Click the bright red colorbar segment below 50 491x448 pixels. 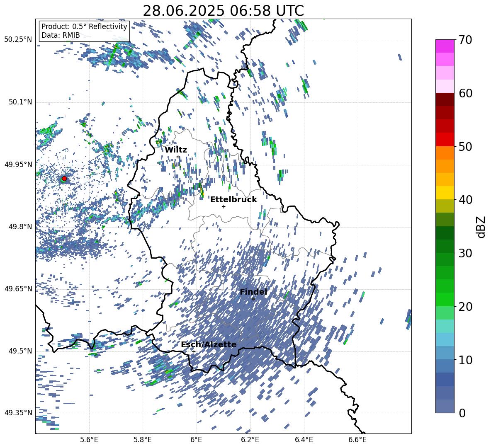pyautogui.click(x=445, y=140)
